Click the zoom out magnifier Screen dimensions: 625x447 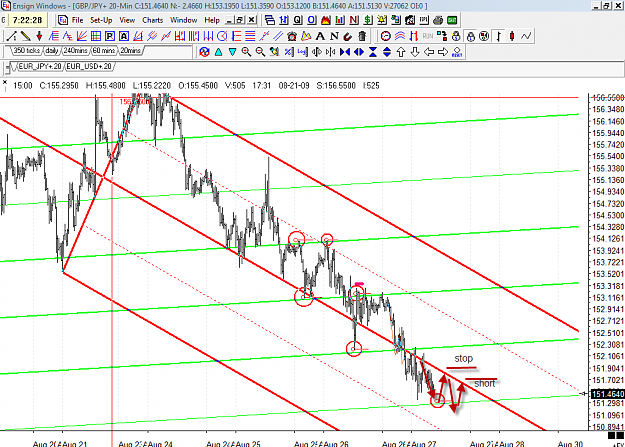click(x=260, y=52)
